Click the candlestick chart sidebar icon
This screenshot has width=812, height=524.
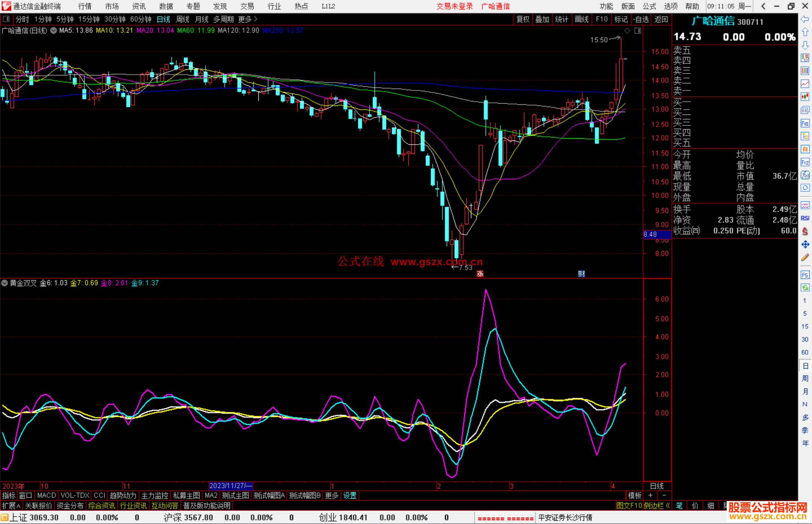805,97
